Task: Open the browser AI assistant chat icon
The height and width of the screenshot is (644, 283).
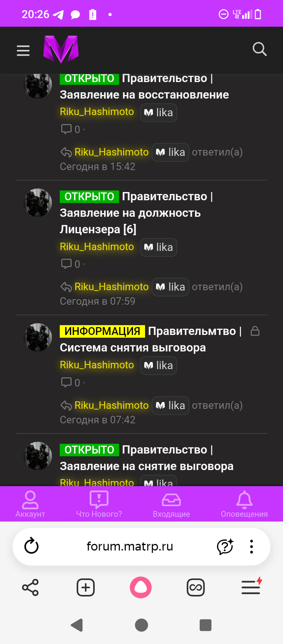Action: 225,546
